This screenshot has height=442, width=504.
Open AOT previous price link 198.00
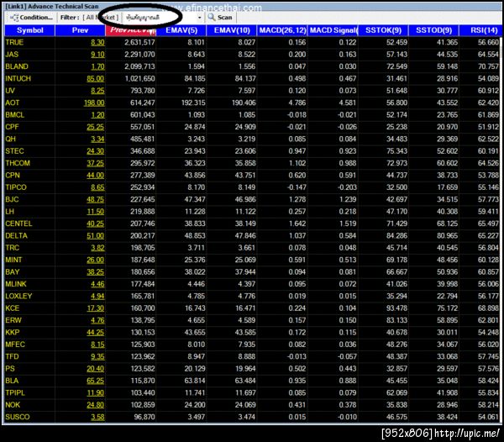[94, 103]
